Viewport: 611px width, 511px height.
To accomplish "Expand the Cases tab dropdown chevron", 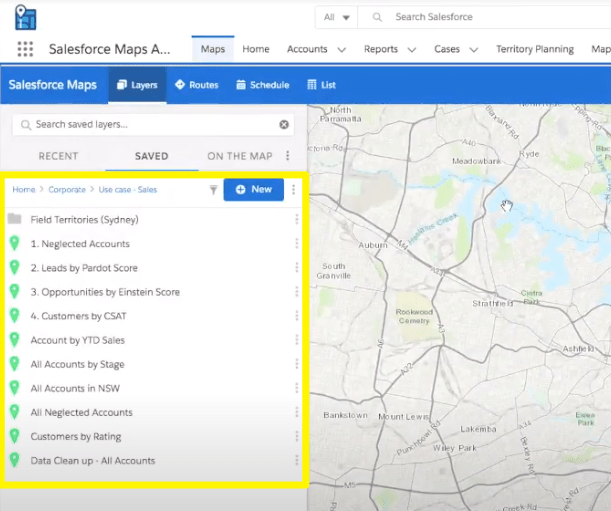I will 473,50.
